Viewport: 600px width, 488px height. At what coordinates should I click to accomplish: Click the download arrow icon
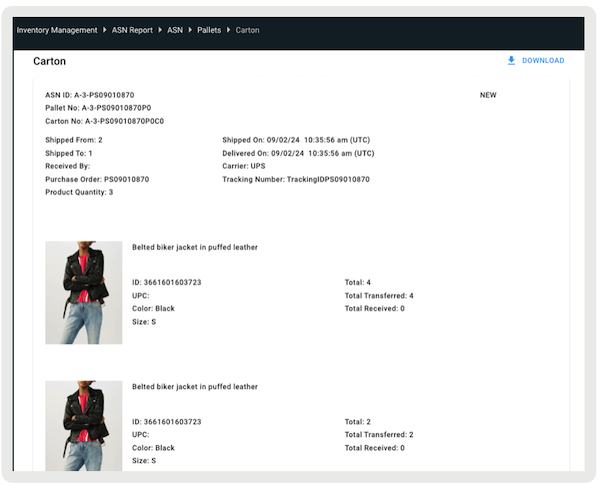511,60
